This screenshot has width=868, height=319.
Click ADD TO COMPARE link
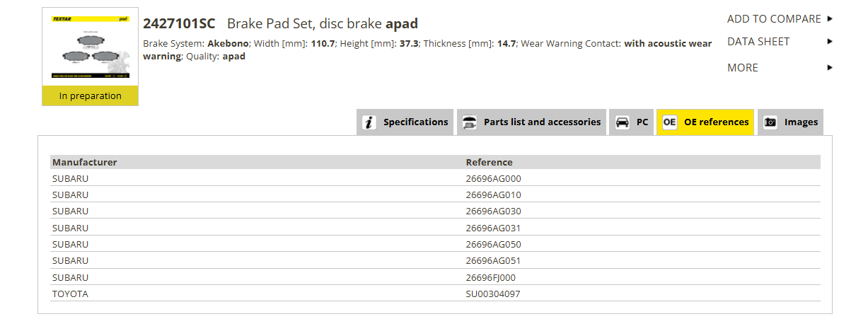point(774,19)
